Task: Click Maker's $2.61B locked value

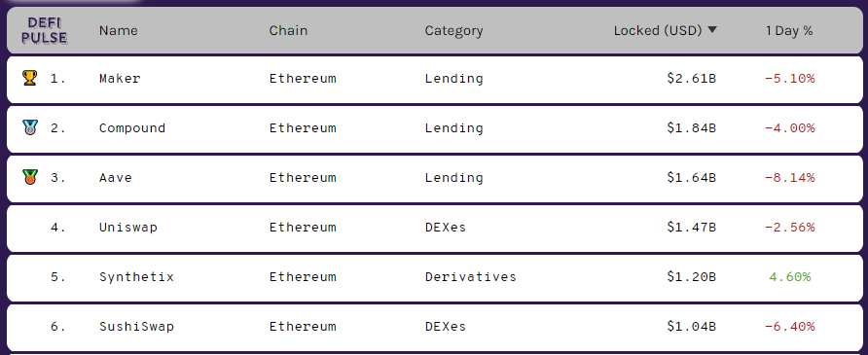Action: click(x=692, y=78)
